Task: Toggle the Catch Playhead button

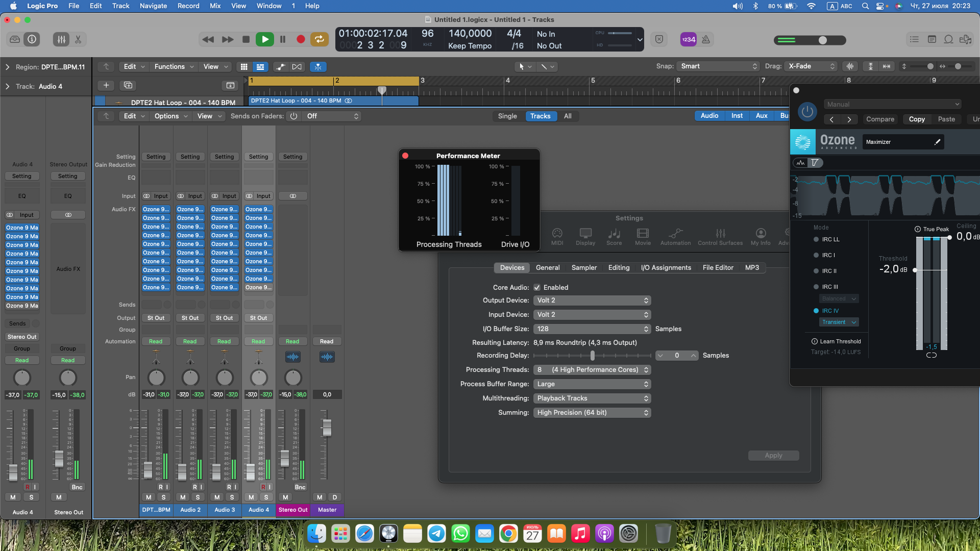Action: 318,67
